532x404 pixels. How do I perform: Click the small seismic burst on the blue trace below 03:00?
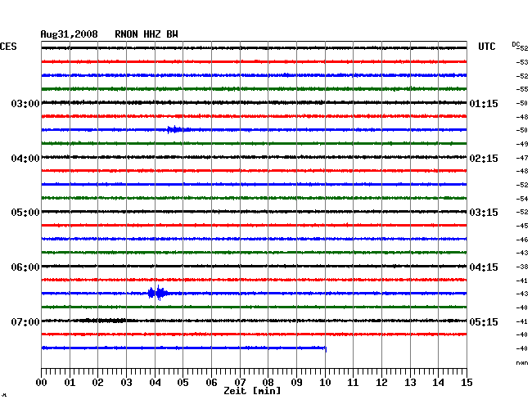tap(177, 129)
